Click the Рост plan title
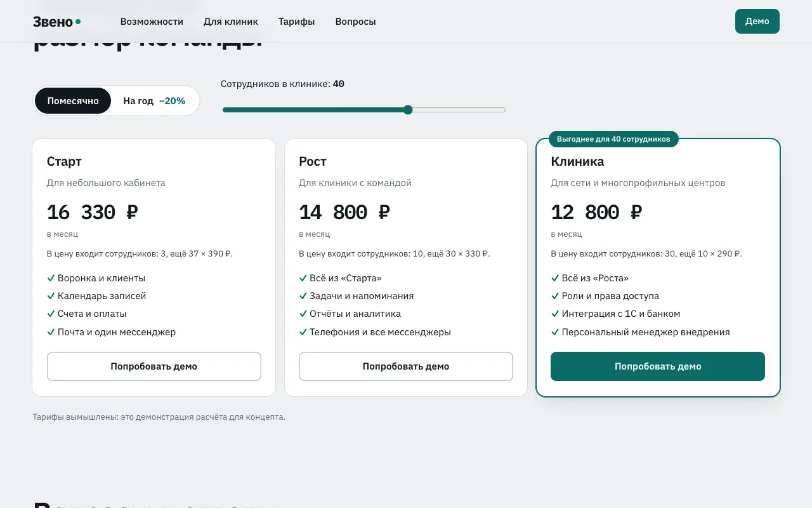 point(313,161)
